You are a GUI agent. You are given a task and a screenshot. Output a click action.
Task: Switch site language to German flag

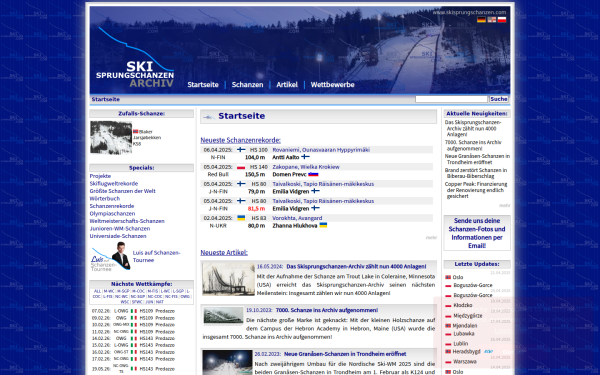[x=481, y=20]
